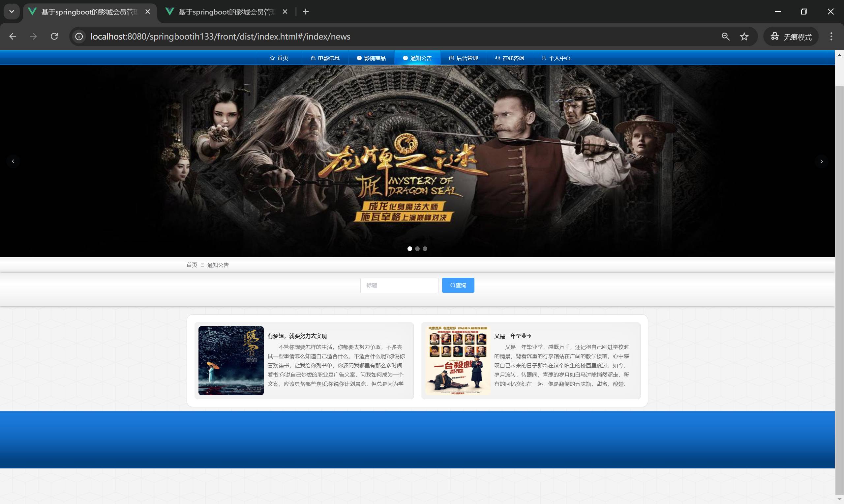The width and height of the screenshot is (844, 504).
Task: Click the article summary starting 不管你想要怎样的生活
Action: click(x=337, y=365)
